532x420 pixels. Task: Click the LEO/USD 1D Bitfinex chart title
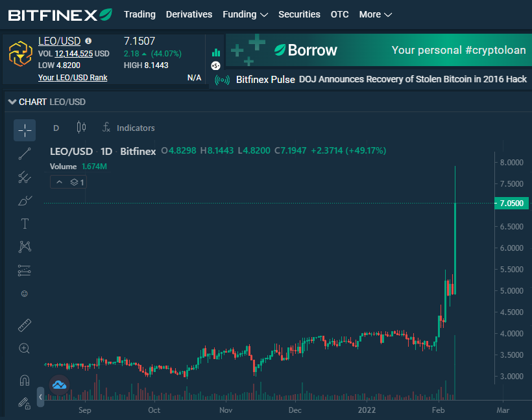(x=103, y=151)
